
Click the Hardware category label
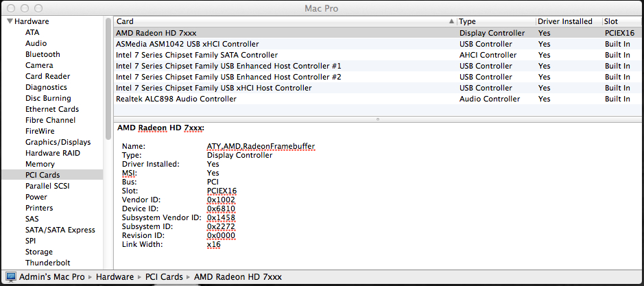[x=32, y=22]
